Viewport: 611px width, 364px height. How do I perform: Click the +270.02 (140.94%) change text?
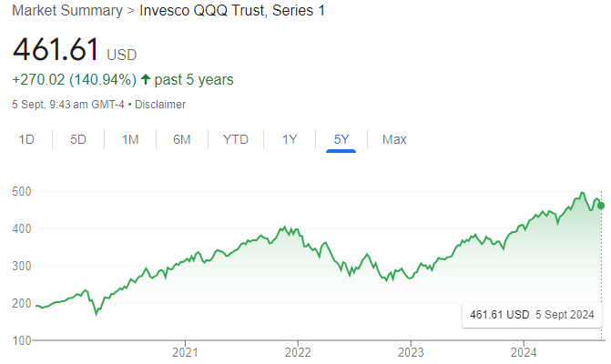coord(74,79)
